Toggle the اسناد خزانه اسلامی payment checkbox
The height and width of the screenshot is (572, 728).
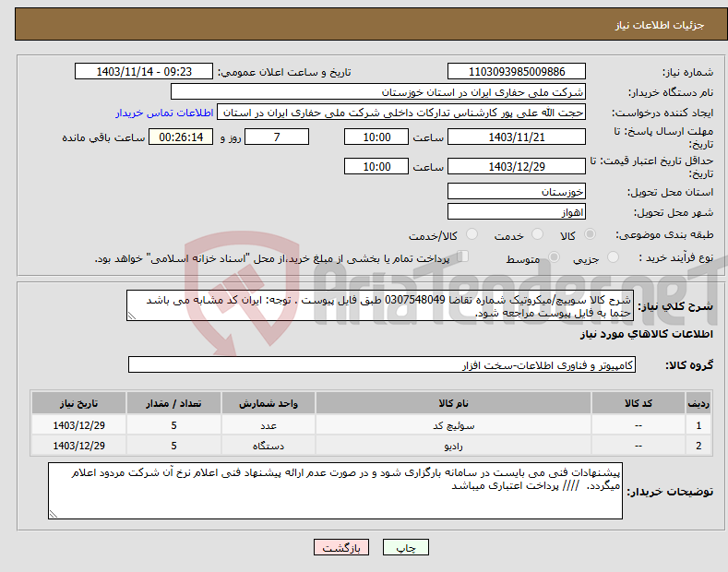[x=463, y=256]
